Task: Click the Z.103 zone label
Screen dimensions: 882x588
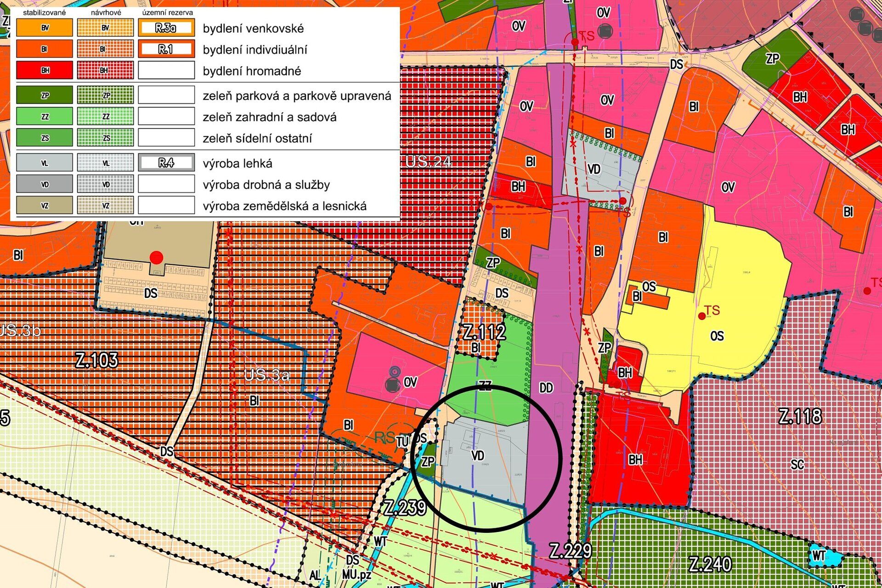Action: pos(97,360)
